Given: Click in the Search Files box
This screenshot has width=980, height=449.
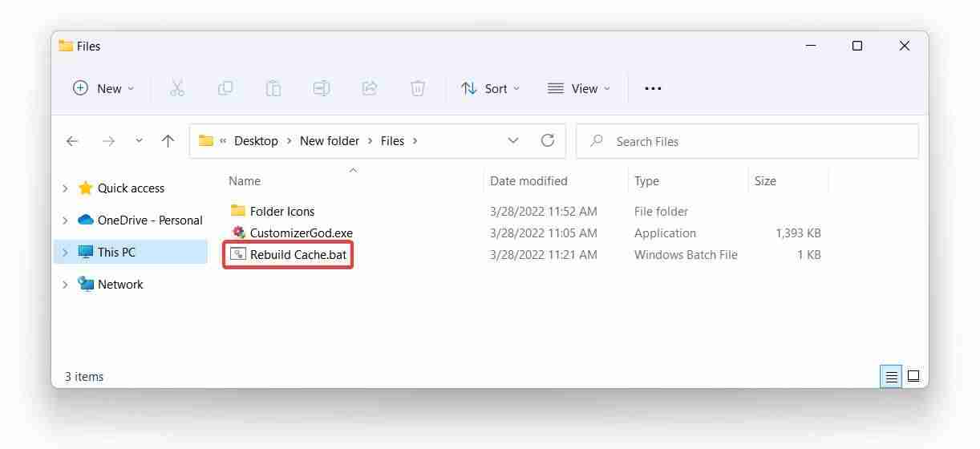Looking at the screenshot, I should pyautogui.click(x=747, y=141).
